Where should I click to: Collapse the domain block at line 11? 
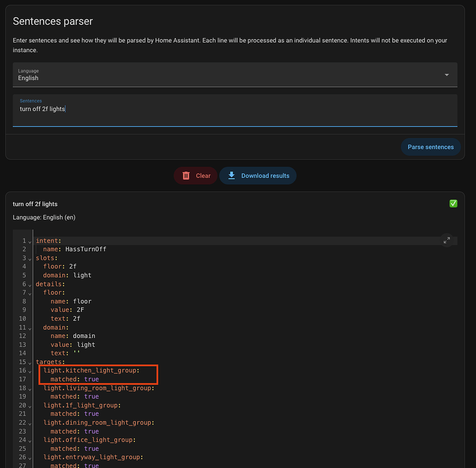point(30,328)
